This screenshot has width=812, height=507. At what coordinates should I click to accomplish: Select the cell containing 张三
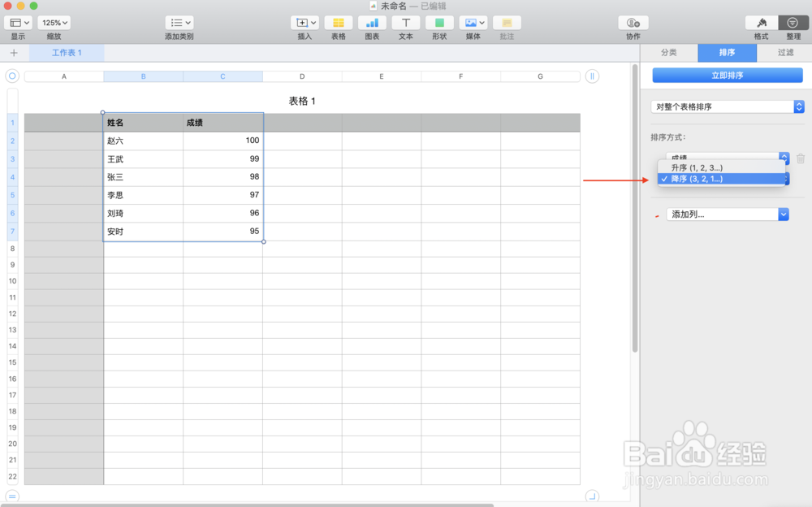(x=144, y=177)
